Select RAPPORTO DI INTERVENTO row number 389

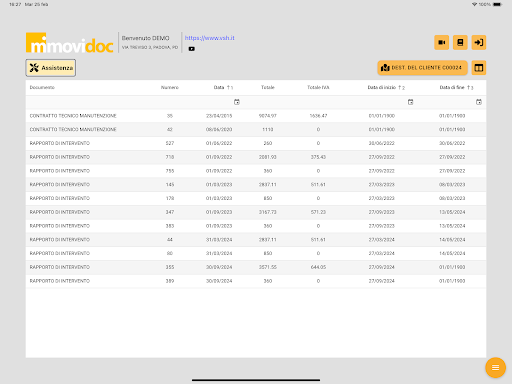[x=256, y=281]
